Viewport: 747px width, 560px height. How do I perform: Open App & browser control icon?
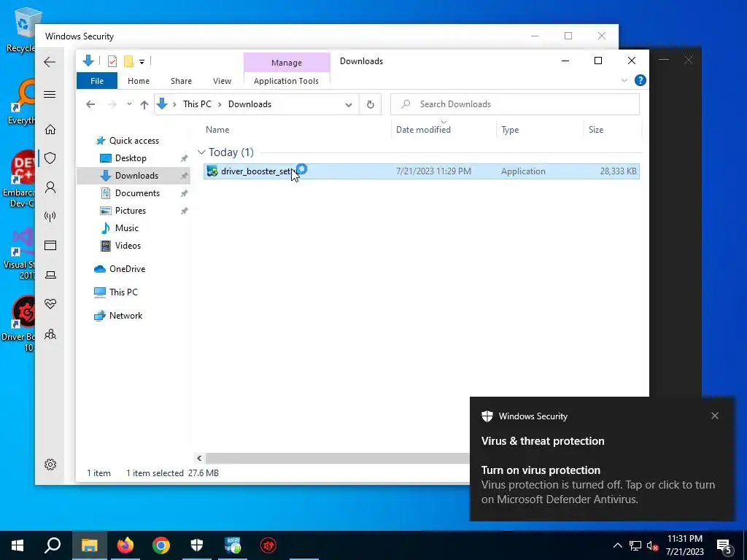click(50, 245)
